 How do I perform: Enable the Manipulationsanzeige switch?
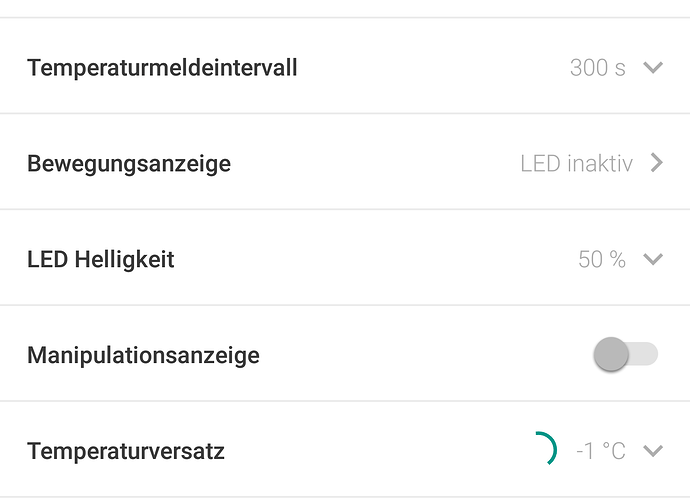[625, 354]
